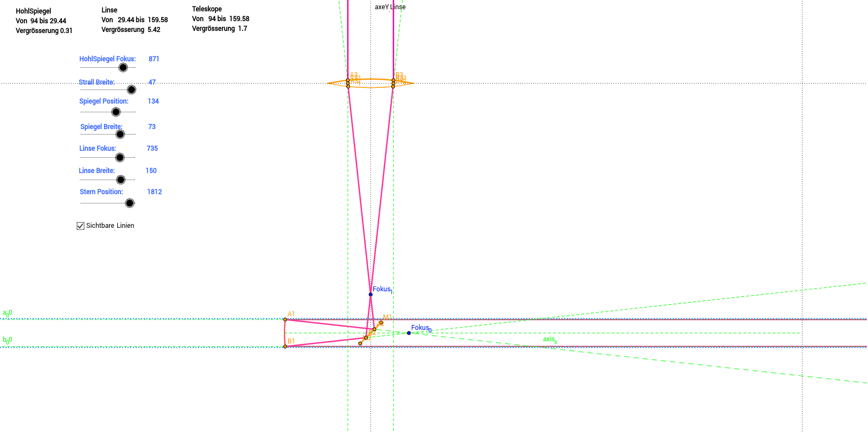The image size is (868, 434).
Task: Click the HohlSpiegel Fokus label
Action: pos(107,59)
